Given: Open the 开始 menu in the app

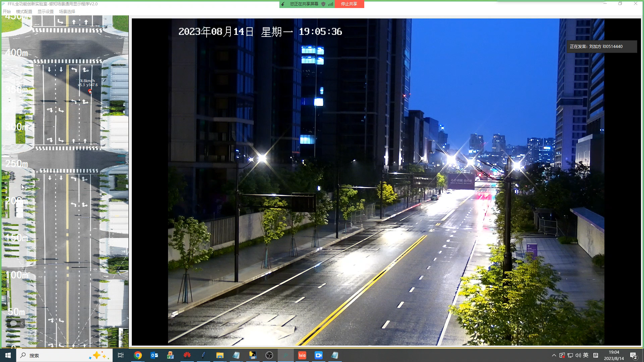Looking at the screenshot, I should click(7, 11).
